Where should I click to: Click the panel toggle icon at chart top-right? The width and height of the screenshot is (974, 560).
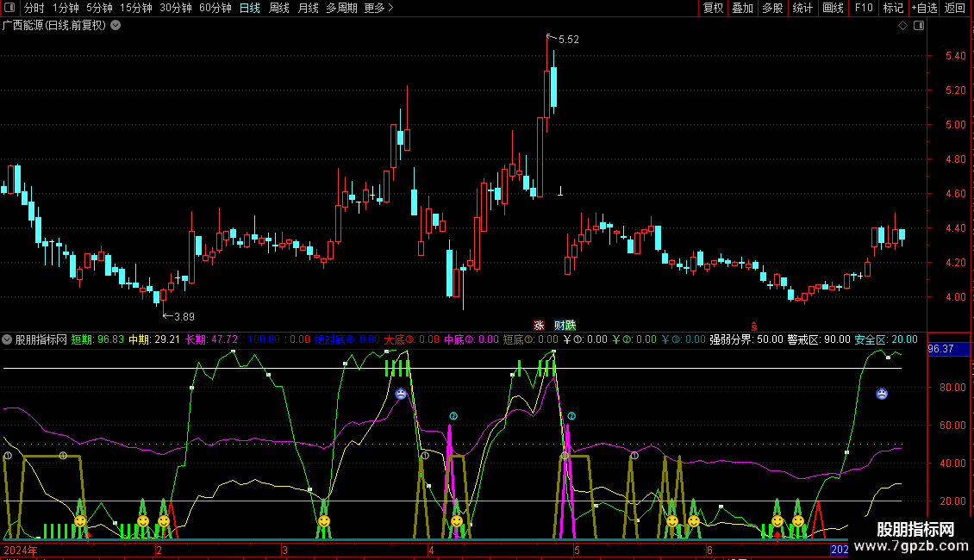[919, 26]
